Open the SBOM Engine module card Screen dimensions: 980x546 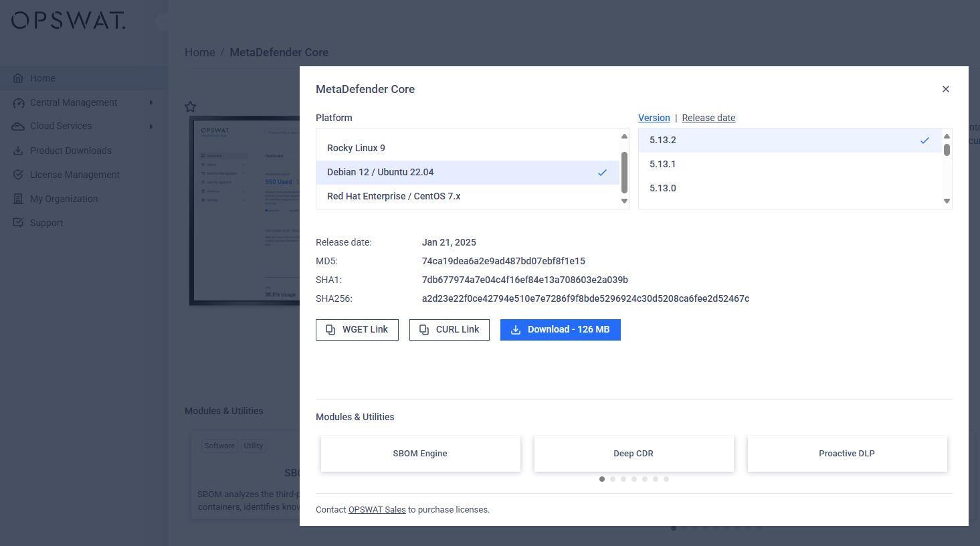(420, 454)
